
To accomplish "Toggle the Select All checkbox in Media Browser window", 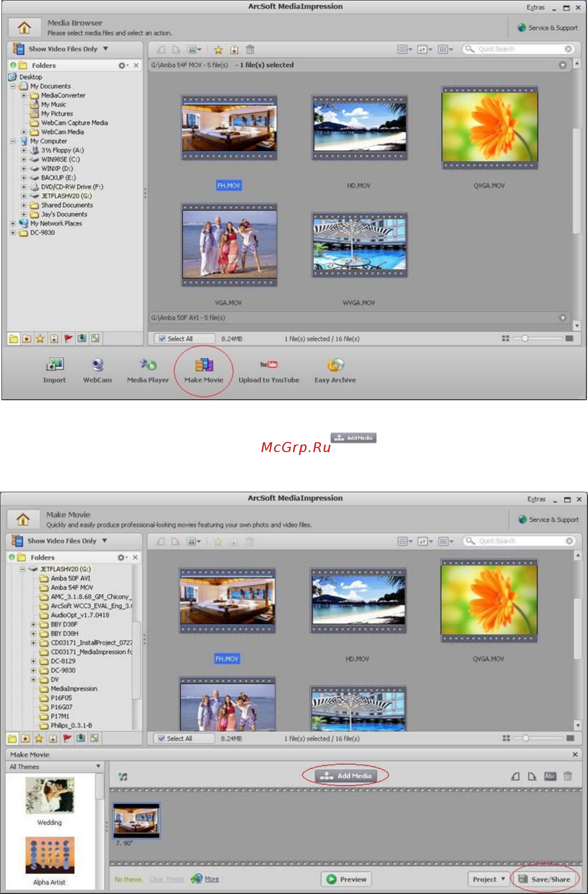I will click(x=162, y=338).
